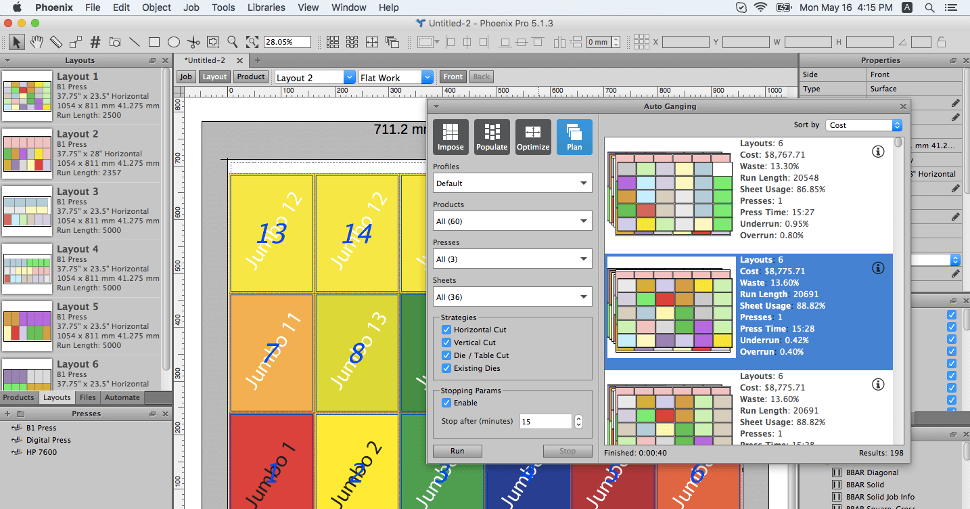Toggle the Horizontal Cut strategy checkbox

pyautogui.click(x=446, y=330)
